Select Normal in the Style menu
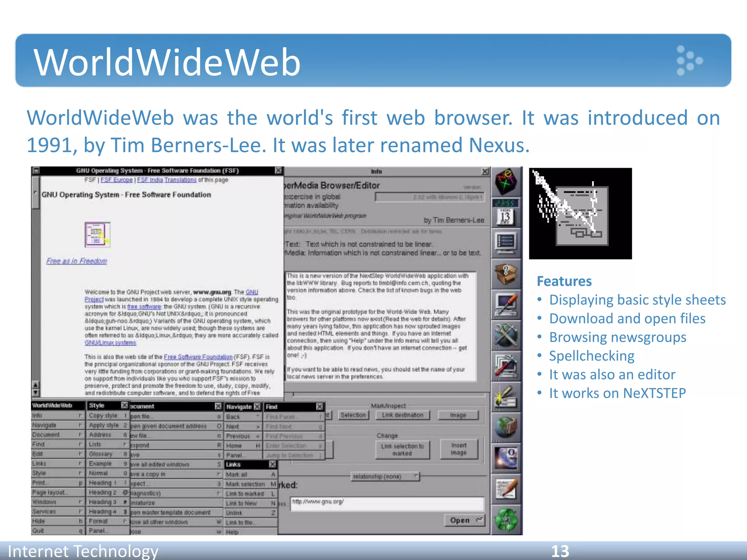Image resolution: width=747 pixels, height=560 pixels. 108,473
